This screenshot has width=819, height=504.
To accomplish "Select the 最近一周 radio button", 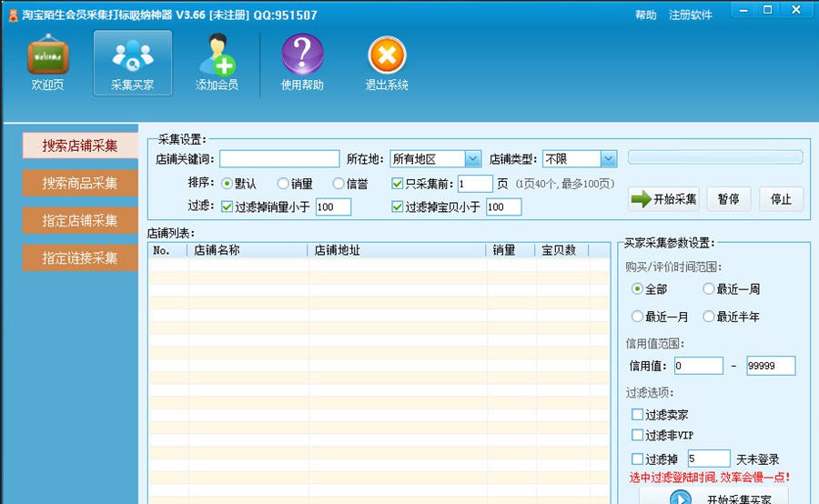I will click(708, 289).
